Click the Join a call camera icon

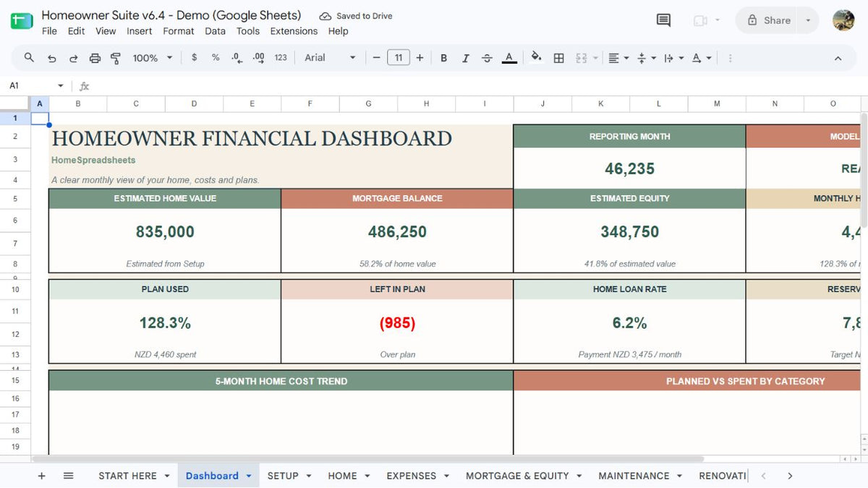click(700, 20)
